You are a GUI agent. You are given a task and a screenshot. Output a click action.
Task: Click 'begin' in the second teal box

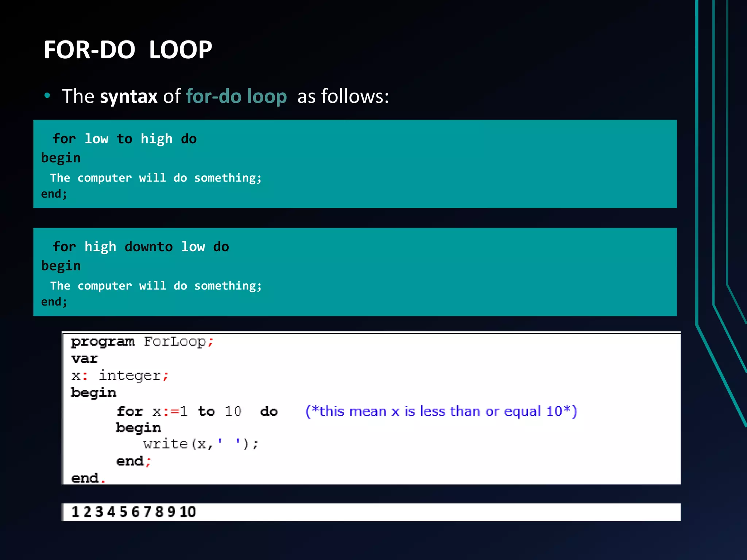[x=61, y=266]
